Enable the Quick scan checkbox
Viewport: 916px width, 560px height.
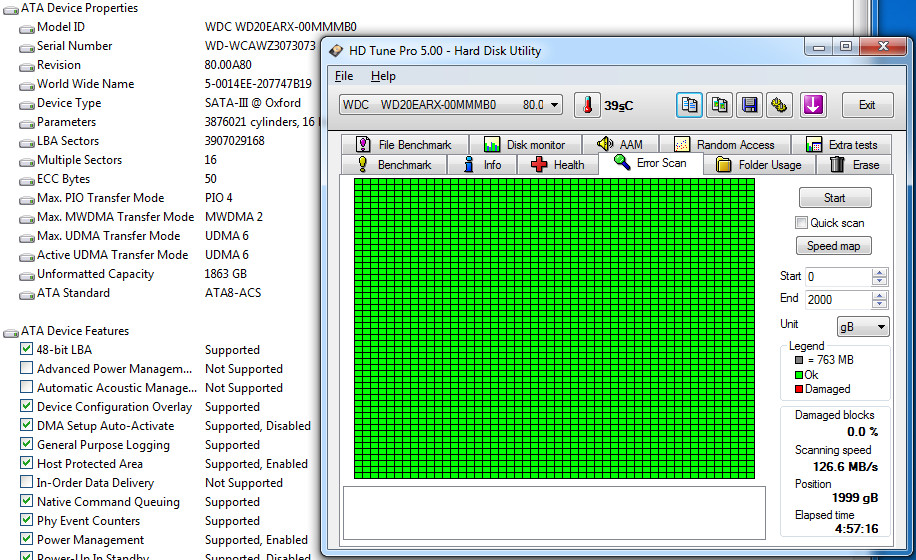point(802,222)
